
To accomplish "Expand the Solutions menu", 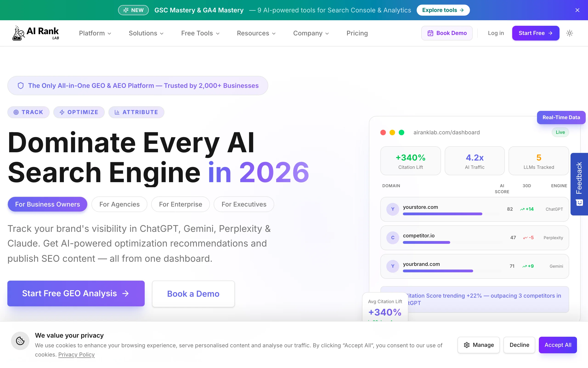I will click(x=146, y=33).
